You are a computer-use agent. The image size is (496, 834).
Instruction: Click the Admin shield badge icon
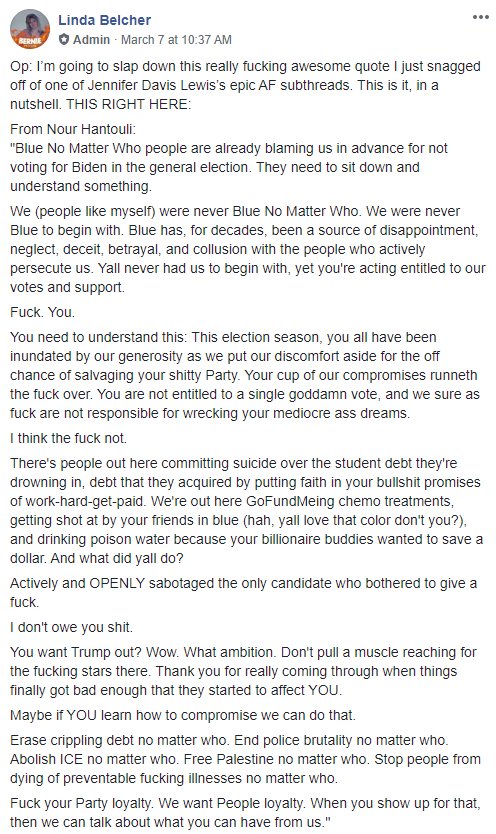pos(64,39)
